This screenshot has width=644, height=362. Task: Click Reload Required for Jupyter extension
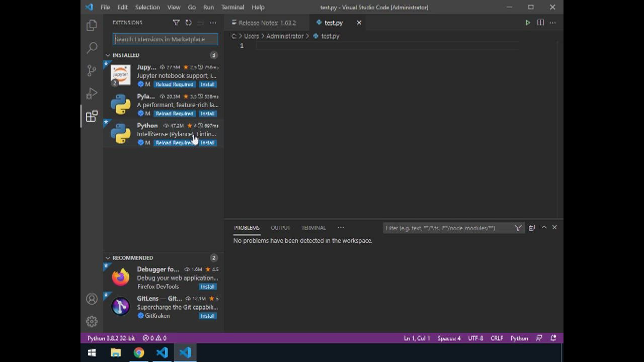click(174, 84)
